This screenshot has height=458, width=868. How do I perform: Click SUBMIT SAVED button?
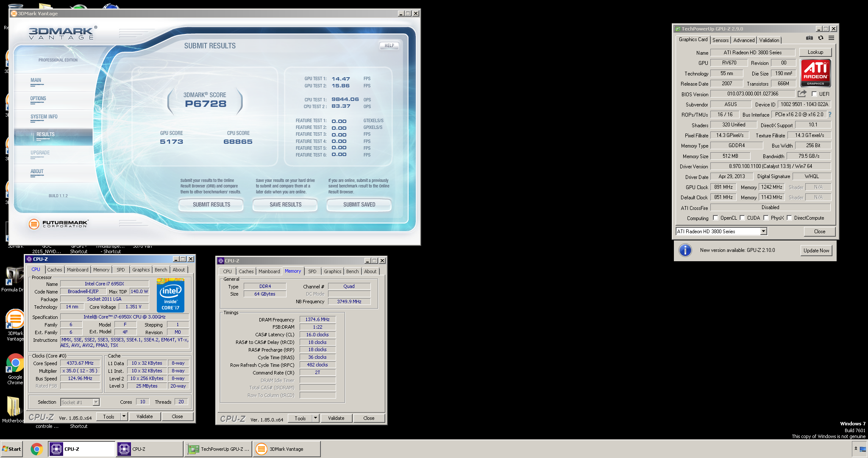pos(359,204)
